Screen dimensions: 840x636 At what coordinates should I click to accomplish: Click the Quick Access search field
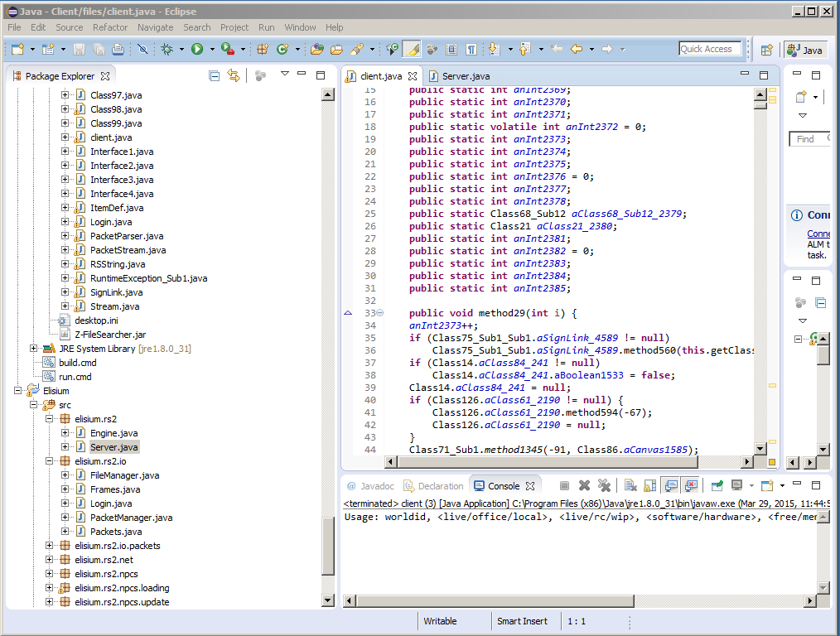tap(710, 49)
